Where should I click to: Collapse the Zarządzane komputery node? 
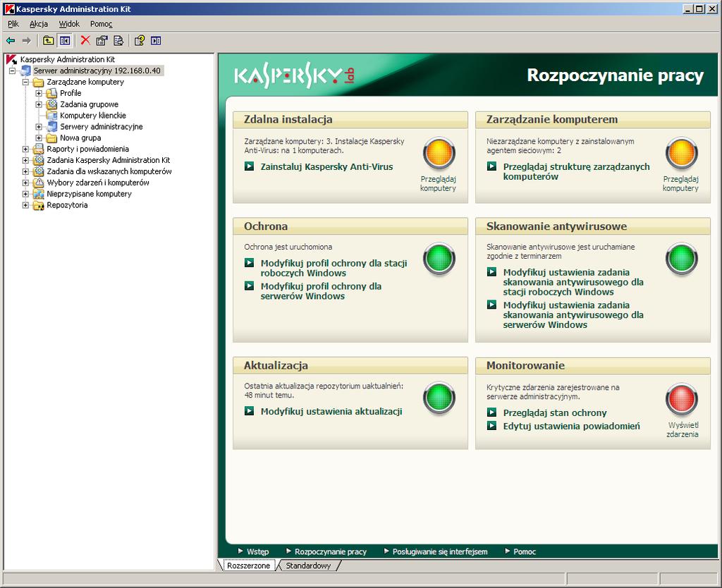26,82
